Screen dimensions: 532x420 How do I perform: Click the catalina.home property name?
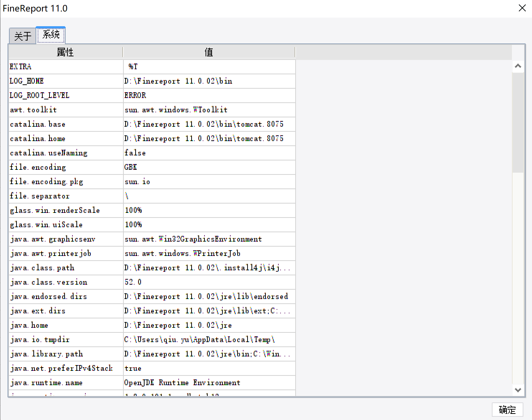tap(38, 139)
